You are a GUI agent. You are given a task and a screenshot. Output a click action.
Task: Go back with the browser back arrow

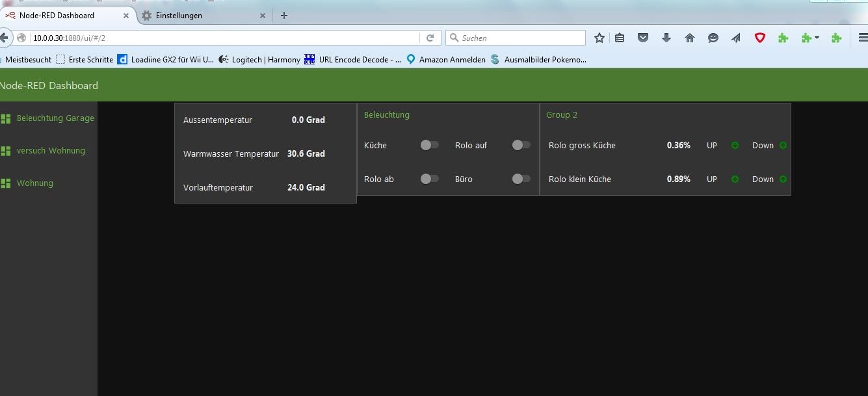(x=4, y=38)
